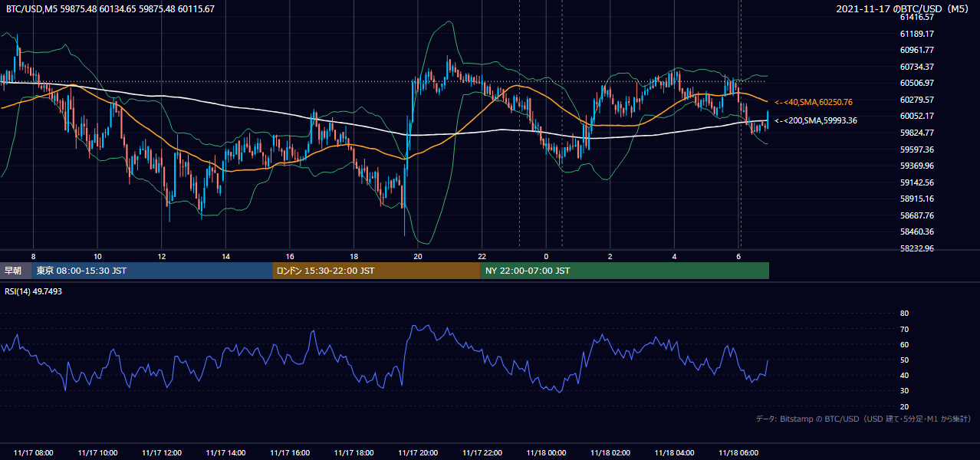The width and height of the screenshot is (980, 460).
Task: Click the 61416.57 top price axis label
Action: [x=916, y=17]
